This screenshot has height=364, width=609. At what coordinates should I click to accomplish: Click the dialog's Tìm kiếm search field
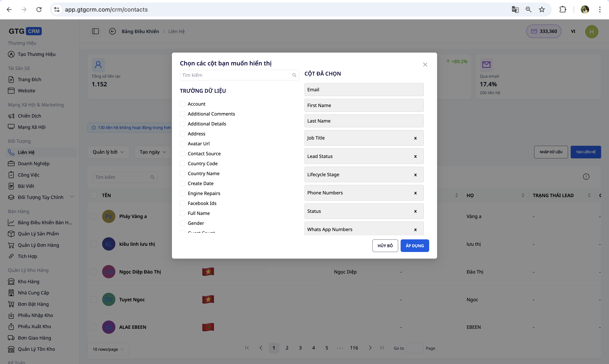click(x=236, y=75)
